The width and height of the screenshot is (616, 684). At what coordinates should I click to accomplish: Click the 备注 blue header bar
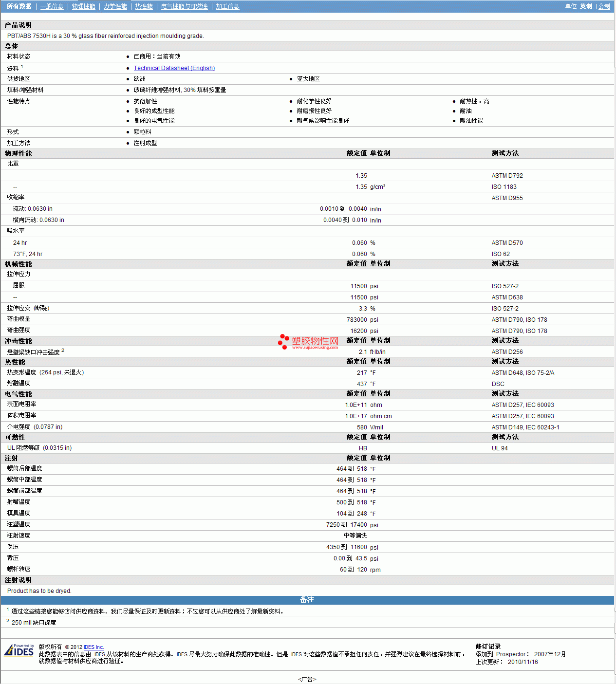pyautogui.click(x=307, y=600)
